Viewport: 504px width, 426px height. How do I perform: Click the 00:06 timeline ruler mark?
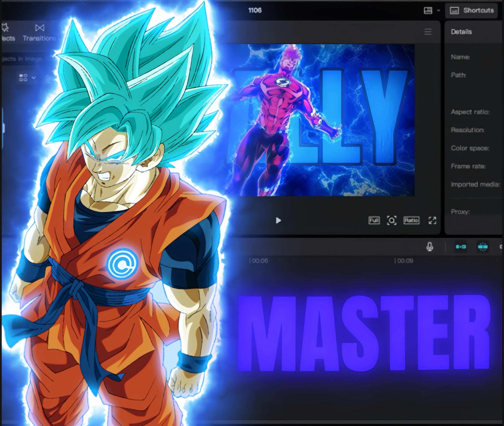(x=259, y=261)
